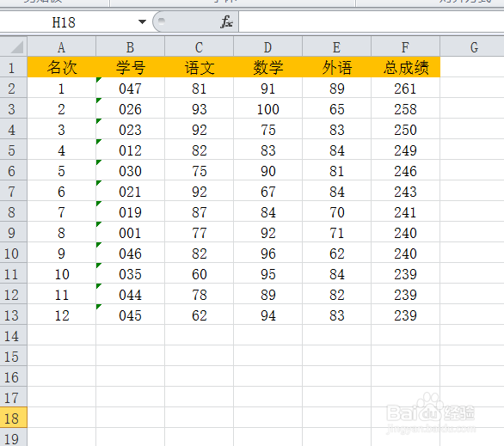
Task: Select column F header
Action: coord(405,47)
